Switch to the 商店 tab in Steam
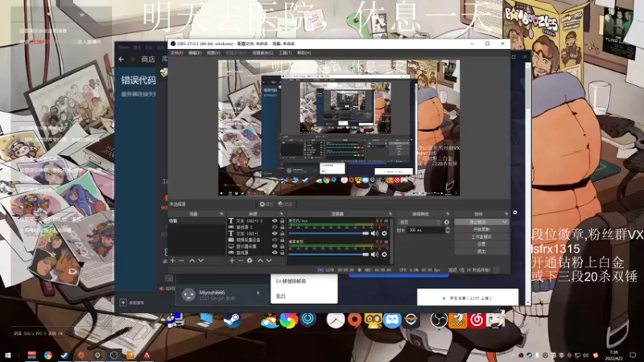 pos(148,60)
